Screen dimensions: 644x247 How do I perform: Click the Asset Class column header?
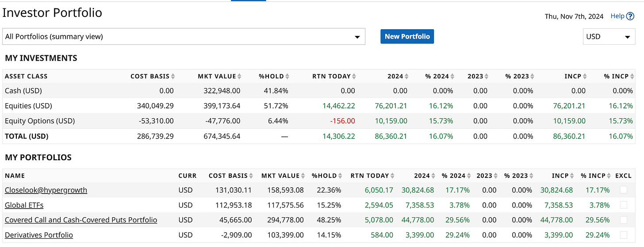[26, 76]
